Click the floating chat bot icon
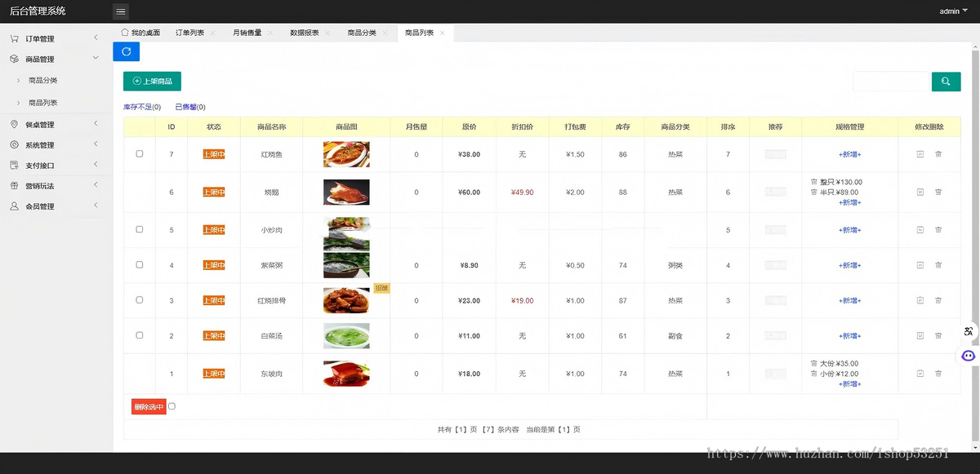The height and width of the screenshot is (474, 980). tap(969, 356)
